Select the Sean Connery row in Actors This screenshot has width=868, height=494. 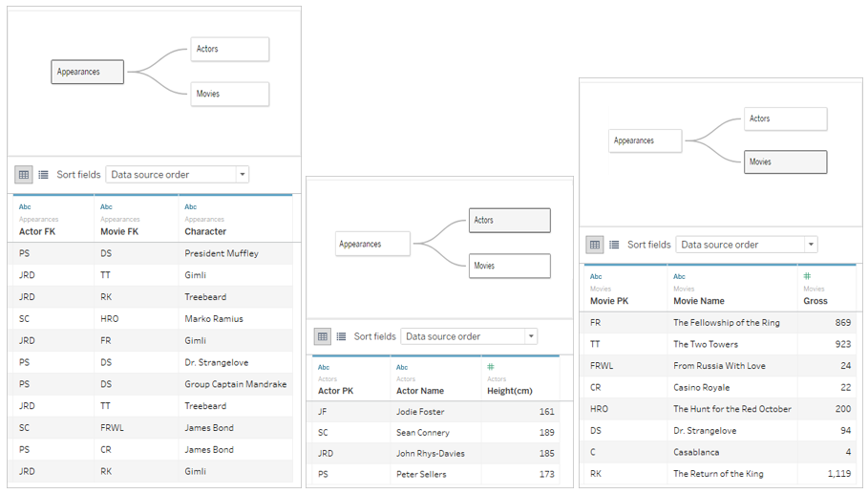coord(422,433)
